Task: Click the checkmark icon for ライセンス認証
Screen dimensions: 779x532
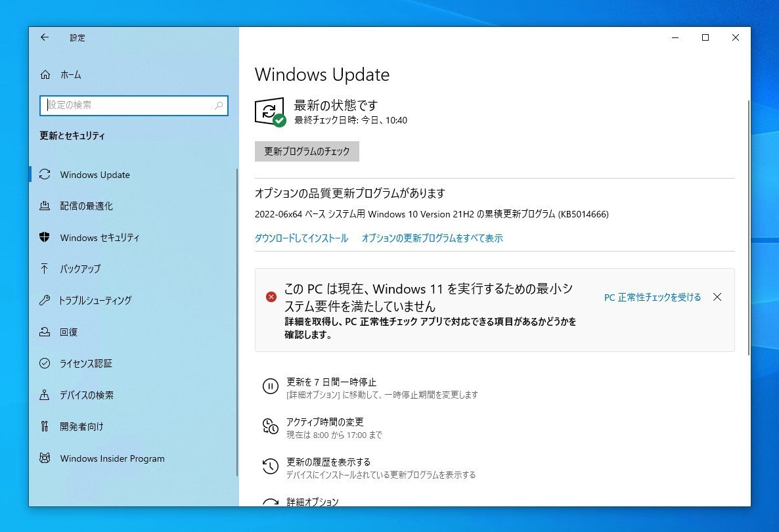Action: (x=45, y=363)
